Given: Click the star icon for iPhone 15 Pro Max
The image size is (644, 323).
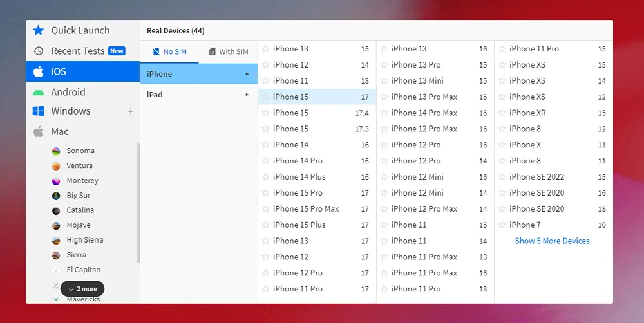Looking at the screenshot, I should pyautogui.click(x=266, y=208).
